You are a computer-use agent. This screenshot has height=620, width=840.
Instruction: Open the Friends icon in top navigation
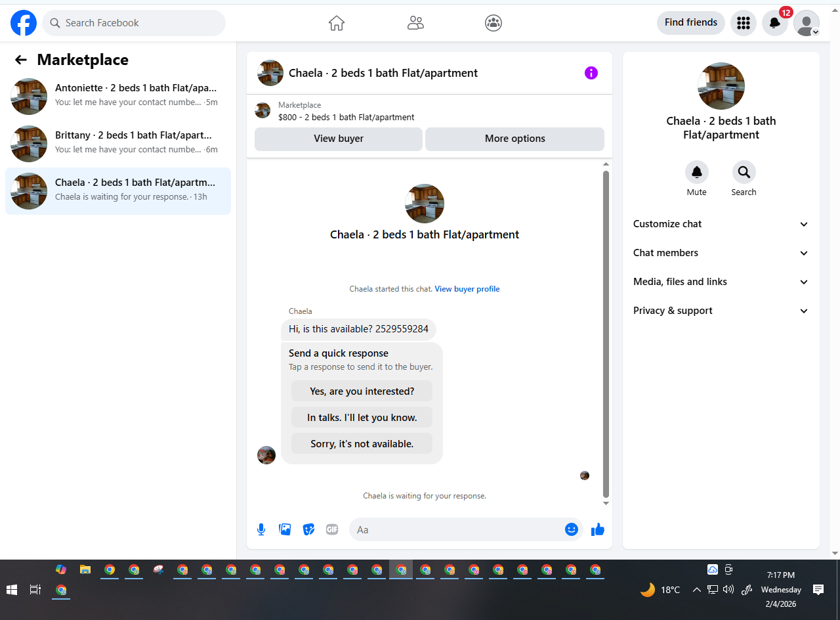(x=415, y=23)
